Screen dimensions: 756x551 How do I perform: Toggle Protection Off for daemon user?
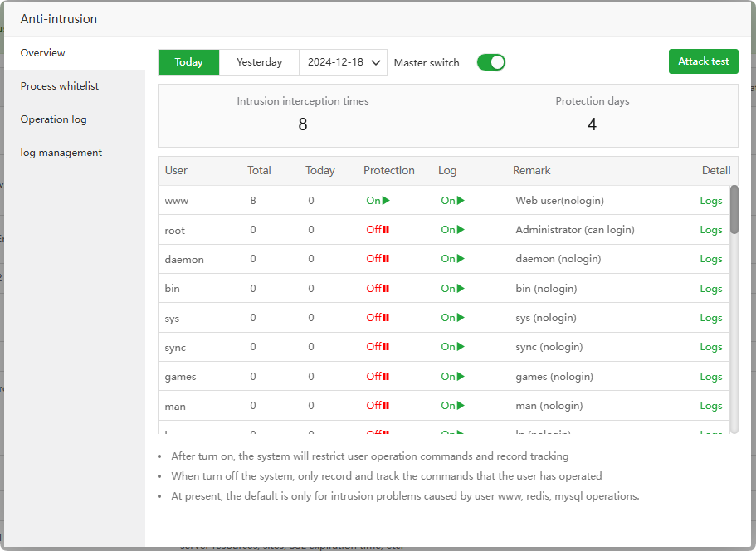[x=378, y=259]
